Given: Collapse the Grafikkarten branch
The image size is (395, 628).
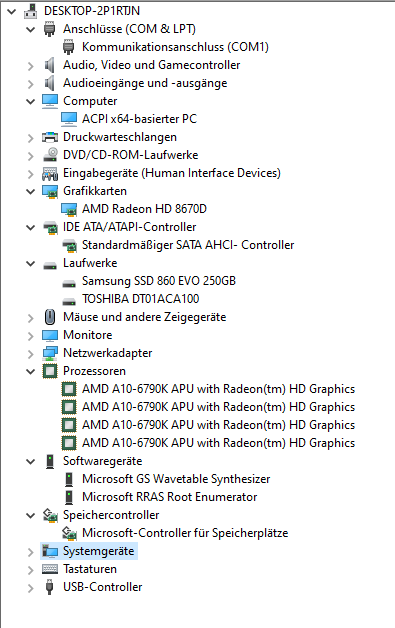Looking at the screenshot, I should point(30,191).
